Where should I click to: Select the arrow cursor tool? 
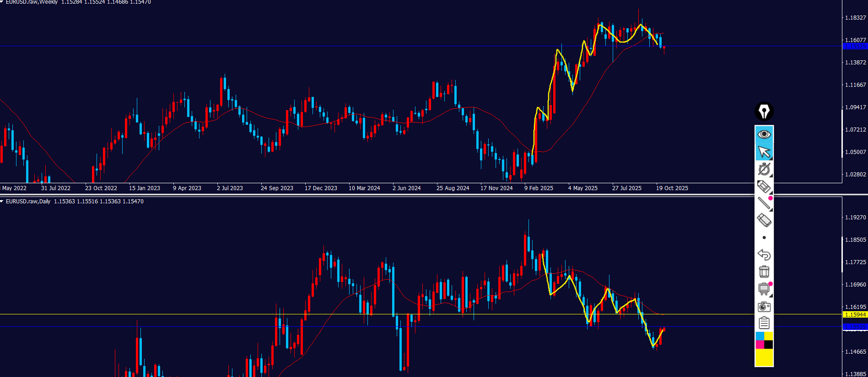click(764, 152)
